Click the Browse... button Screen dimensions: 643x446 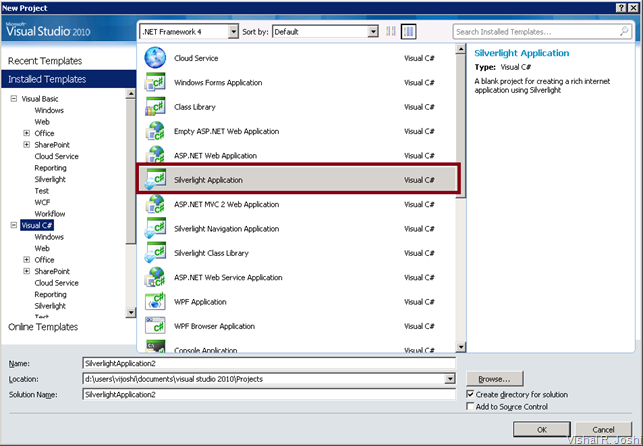[x=495, y=379]
